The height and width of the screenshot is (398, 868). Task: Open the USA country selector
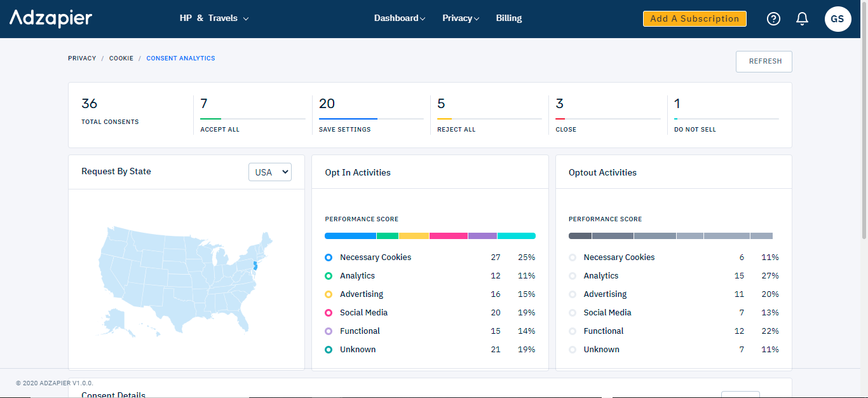tap(269, 172)
